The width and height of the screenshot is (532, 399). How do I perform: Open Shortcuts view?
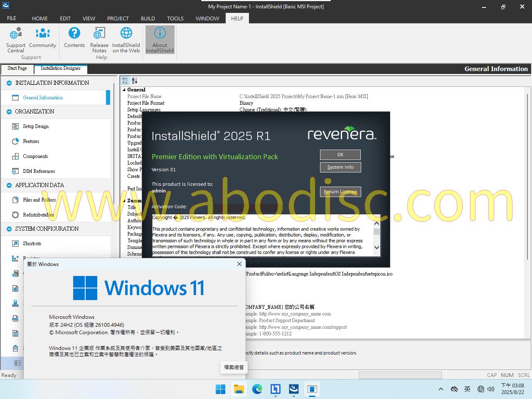tap(32, 244)
